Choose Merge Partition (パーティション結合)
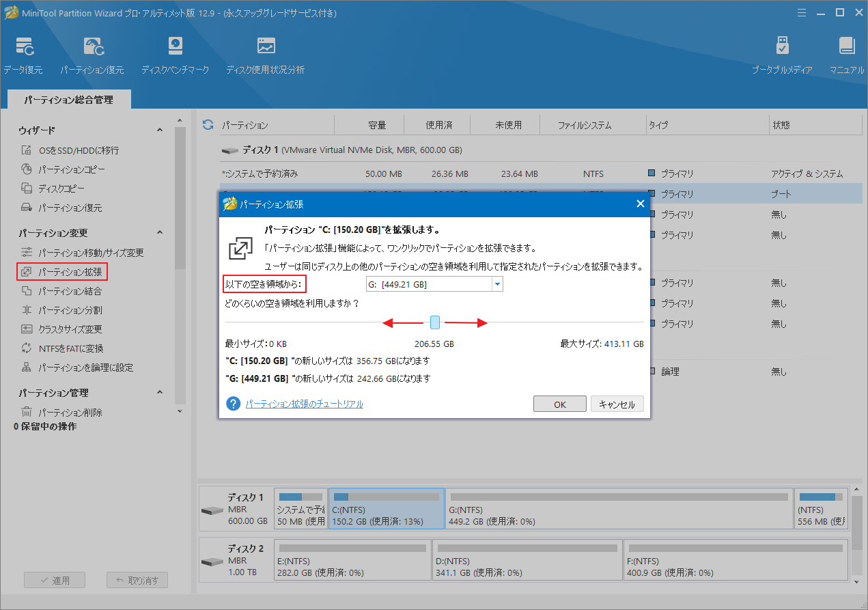Image resolution: width=868 pixels, height=610 pixels. 61,291
